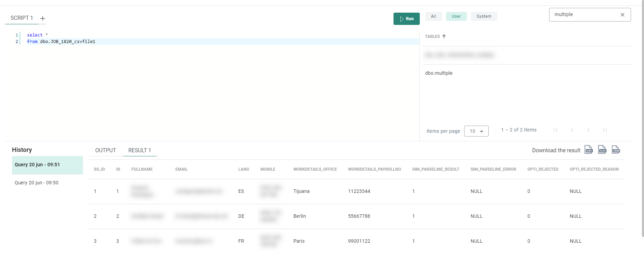Select the RESULT 1 tab
644x255 pixels.
tap(140, 151)
